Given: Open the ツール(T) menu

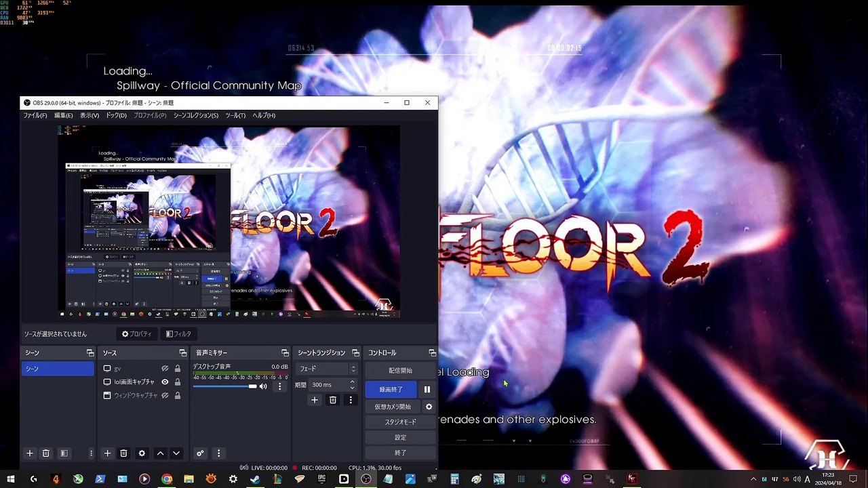Looking at the screenshot, I should (x=235, y=115).
